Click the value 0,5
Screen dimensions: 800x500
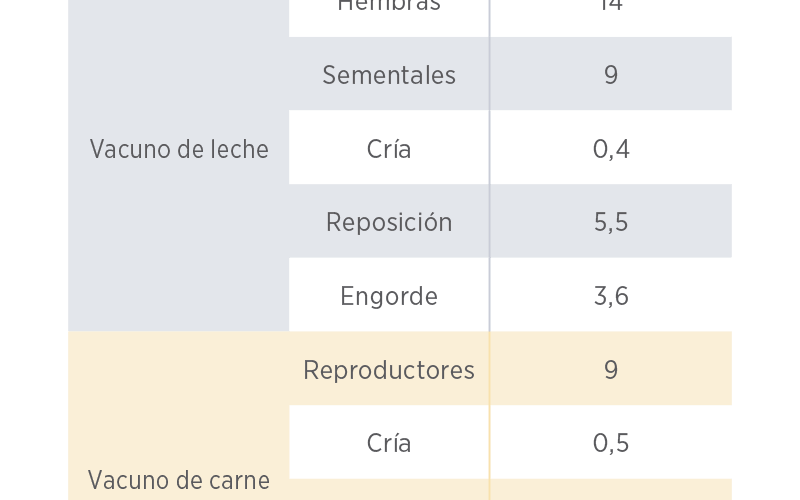point(611,443)
